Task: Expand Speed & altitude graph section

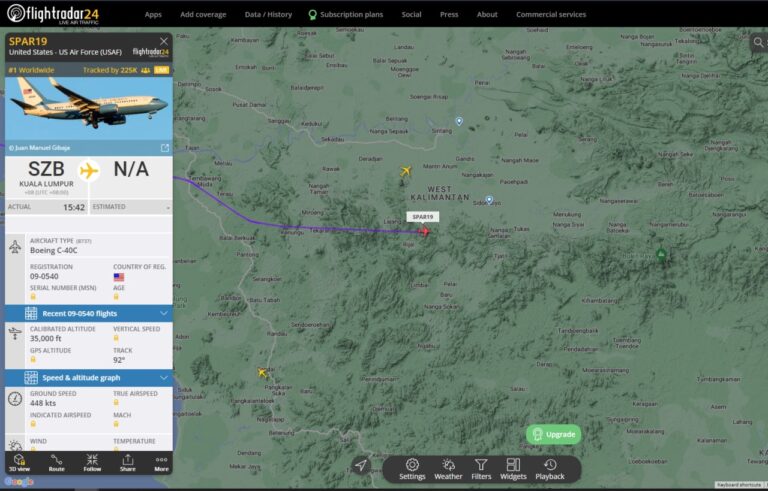Action: point(164,377)
